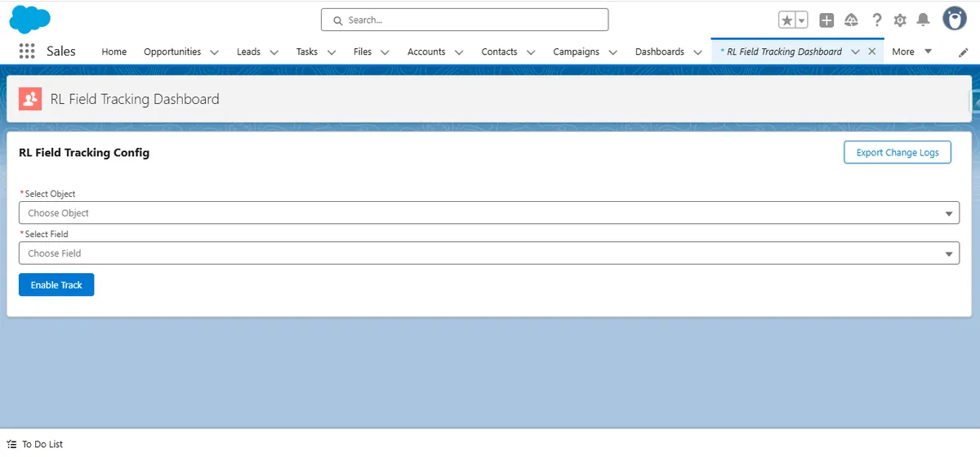Open the Choose Object combo box
The height and width of the screenshot is (457, 980).
click(489, 213)
